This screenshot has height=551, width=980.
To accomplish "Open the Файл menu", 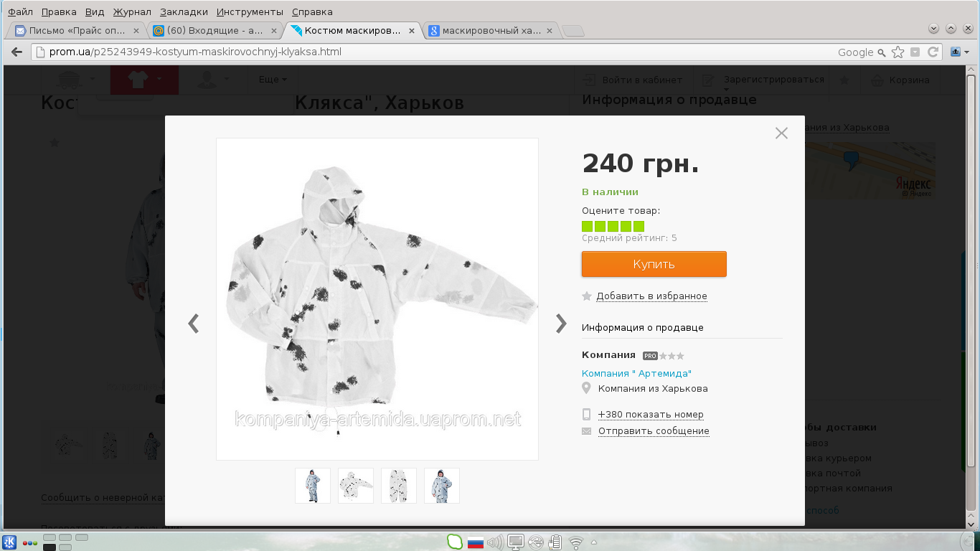I will [x=20, y=11].
